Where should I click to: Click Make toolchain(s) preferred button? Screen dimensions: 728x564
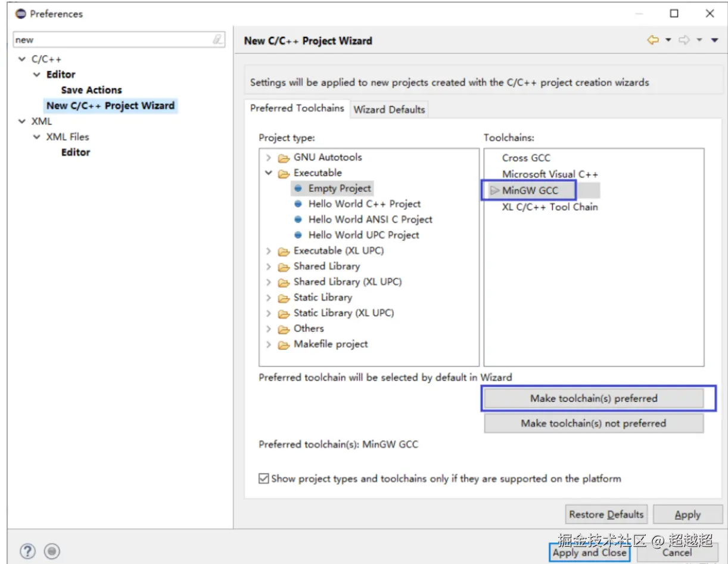(593, 398)
